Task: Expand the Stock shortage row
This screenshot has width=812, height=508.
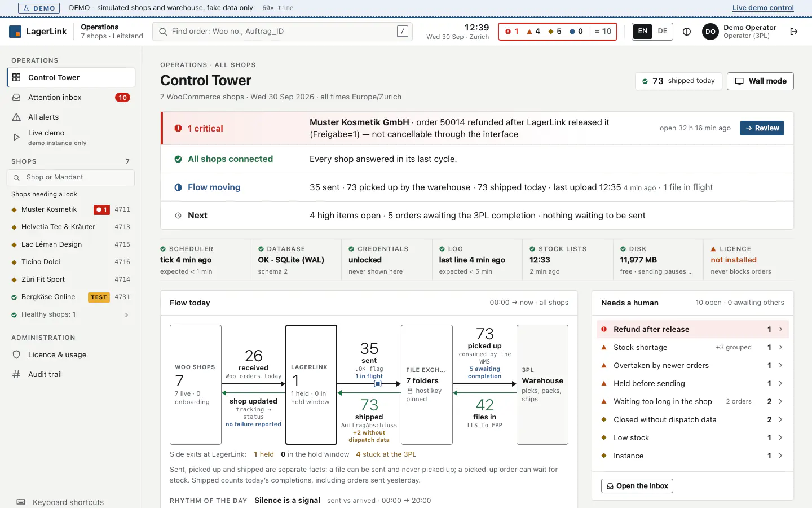Action: coord(692,347)
